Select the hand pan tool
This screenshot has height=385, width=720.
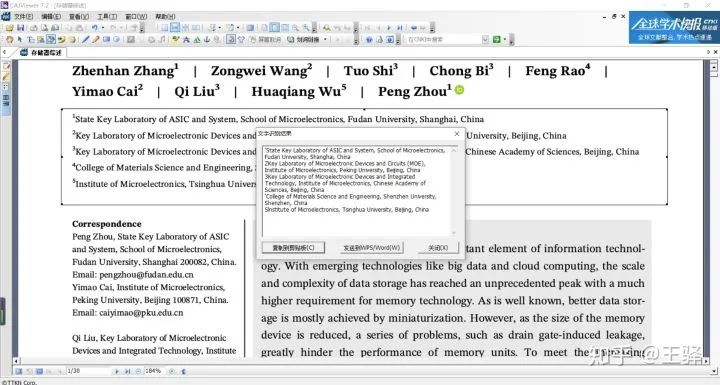click(9, 40)
